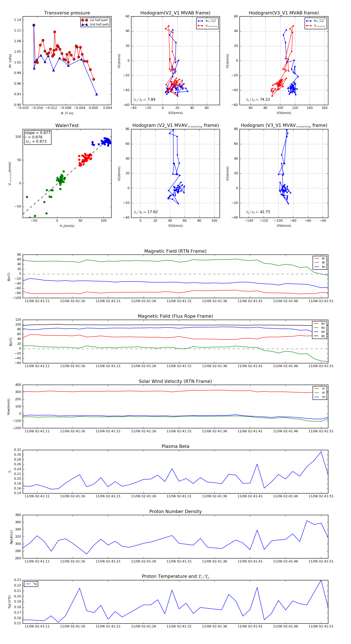Viewport: 351px width, 644px height.
Task: Select the 'Br' legend entry
Action: (x=320, y=259)
